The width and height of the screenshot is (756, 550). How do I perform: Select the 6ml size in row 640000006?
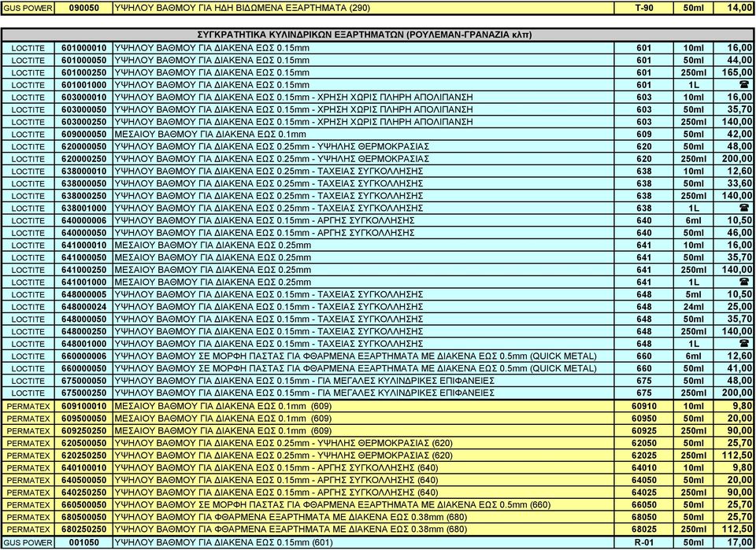(694, 220)
